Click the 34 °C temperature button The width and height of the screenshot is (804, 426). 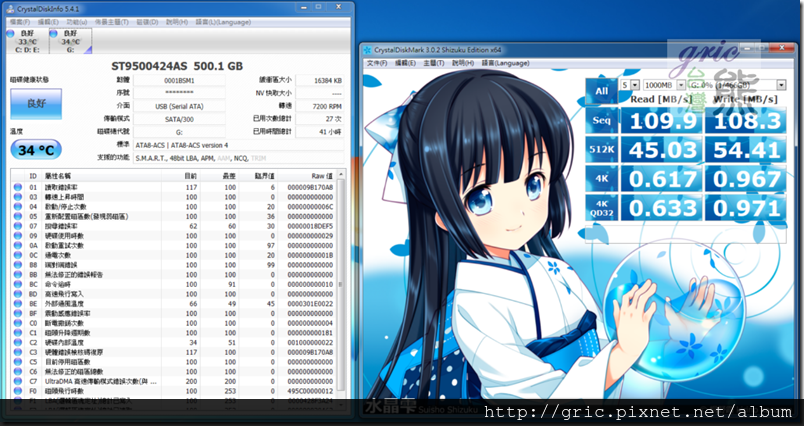pos(36,150)
